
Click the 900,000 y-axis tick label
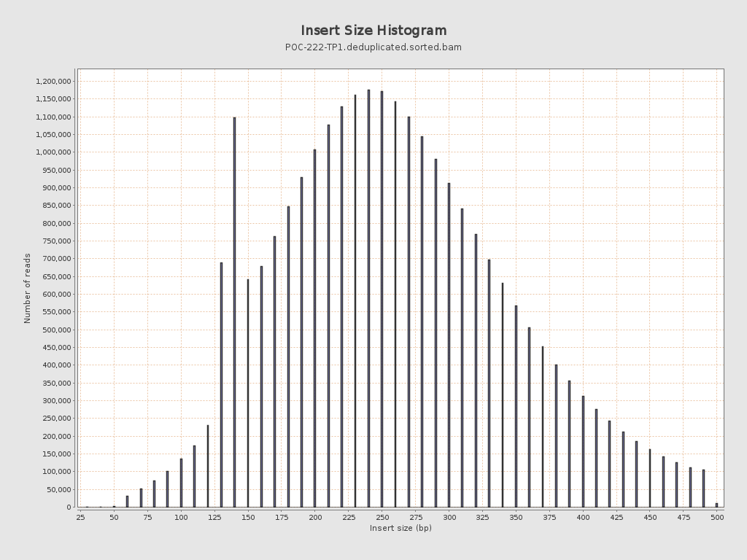coord(56,187)
